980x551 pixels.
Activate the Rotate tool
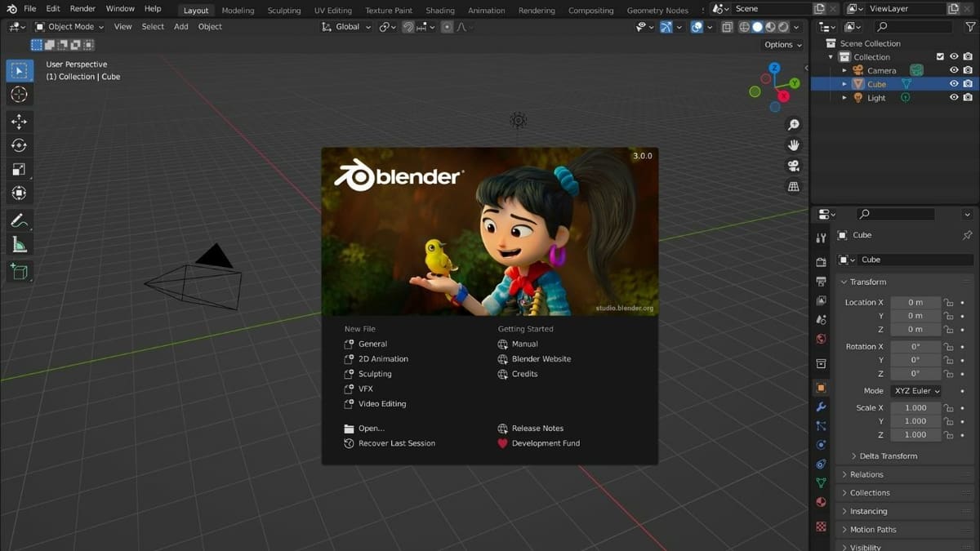coord(19,145)
